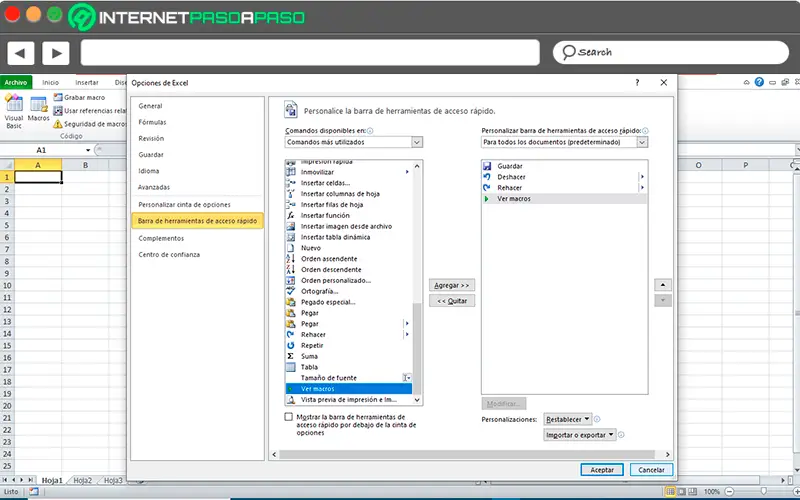The height and width of the screenshot is (500, 800).
Task: Move command up arrow button
Action: tap(663, 285)
